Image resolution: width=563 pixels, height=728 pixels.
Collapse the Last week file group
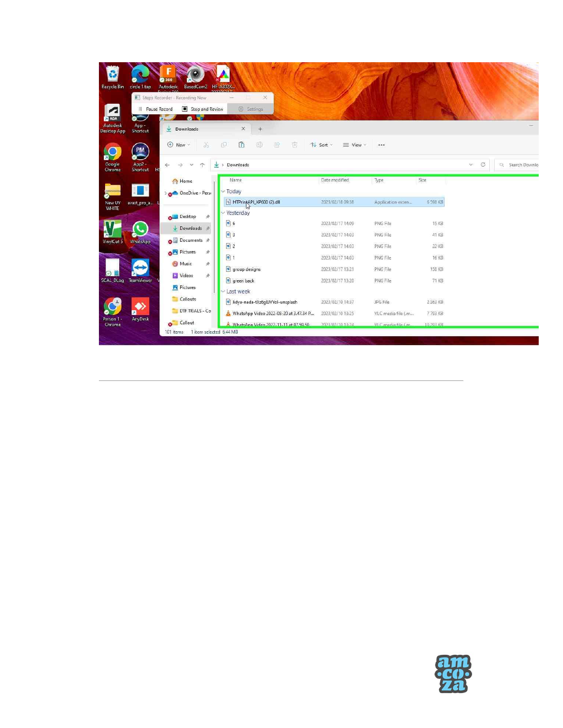[x=223, y=292]
